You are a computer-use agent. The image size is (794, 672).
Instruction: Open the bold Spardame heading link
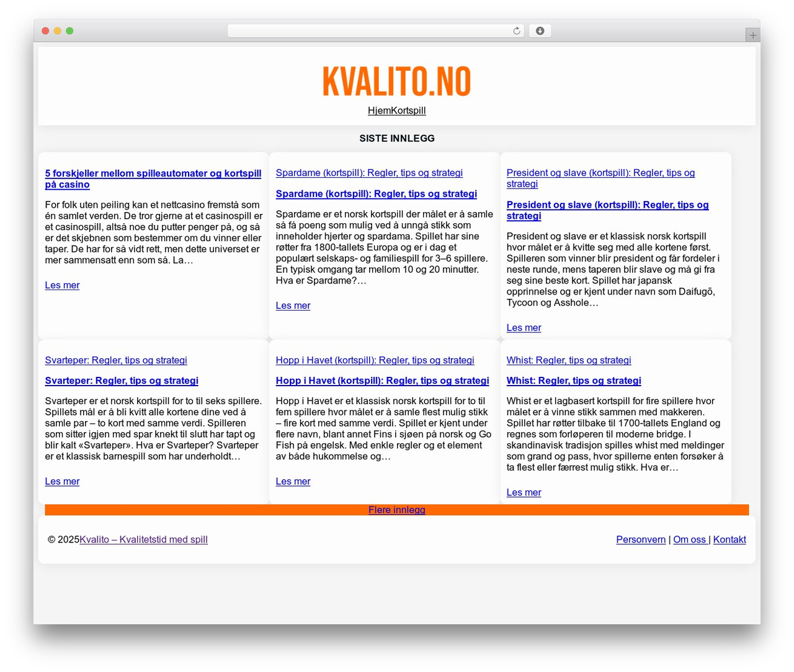[x=377, y=194]
